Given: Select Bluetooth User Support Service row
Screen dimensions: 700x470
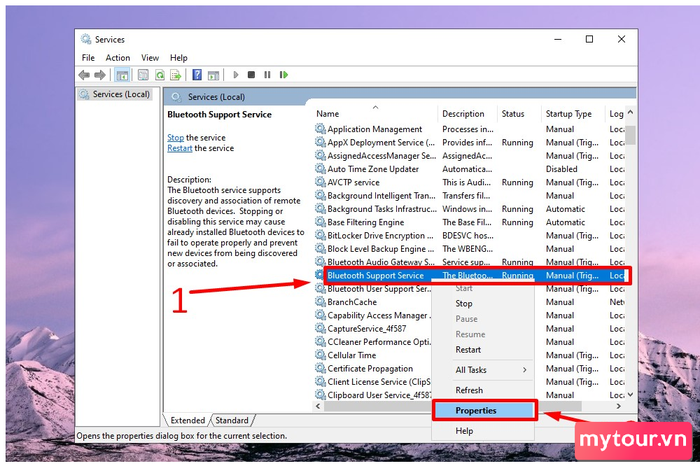Looking at the screenshot, I should coord(373,289).
